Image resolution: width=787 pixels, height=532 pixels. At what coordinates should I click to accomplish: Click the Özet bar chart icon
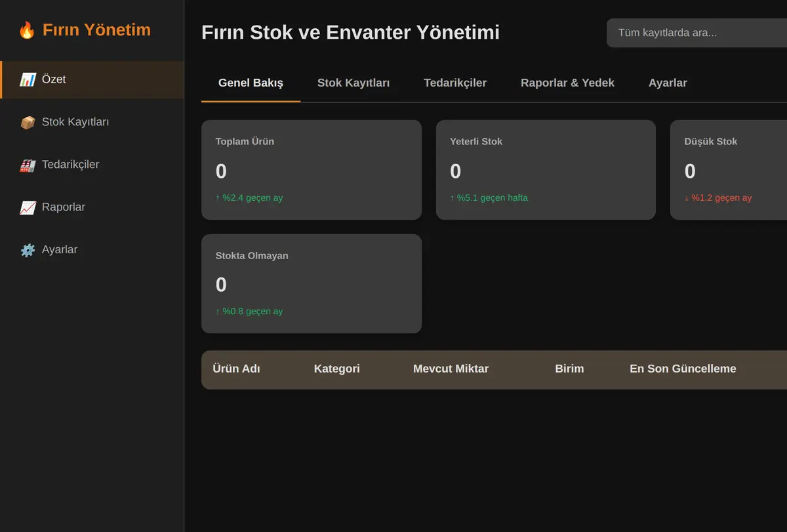coord(28,80)
